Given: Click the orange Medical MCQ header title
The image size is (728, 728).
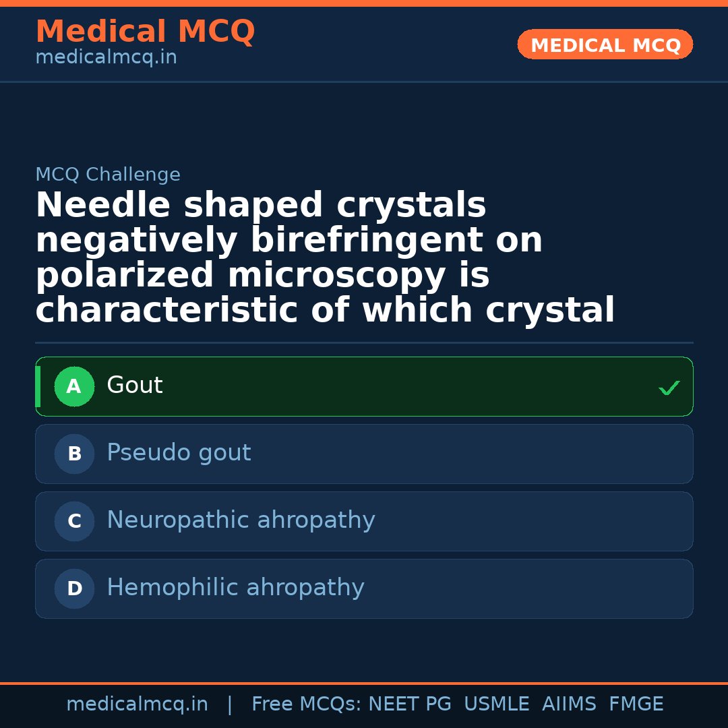Looking at the screenshot, I should [145, 32].
